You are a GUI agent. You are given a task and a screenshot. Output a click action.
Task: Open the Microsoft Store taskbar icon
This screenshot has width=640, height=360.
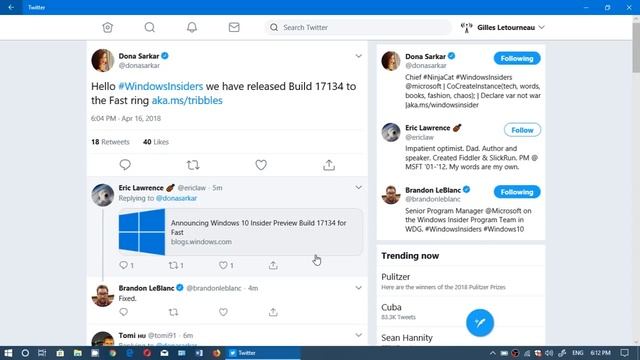60,353
